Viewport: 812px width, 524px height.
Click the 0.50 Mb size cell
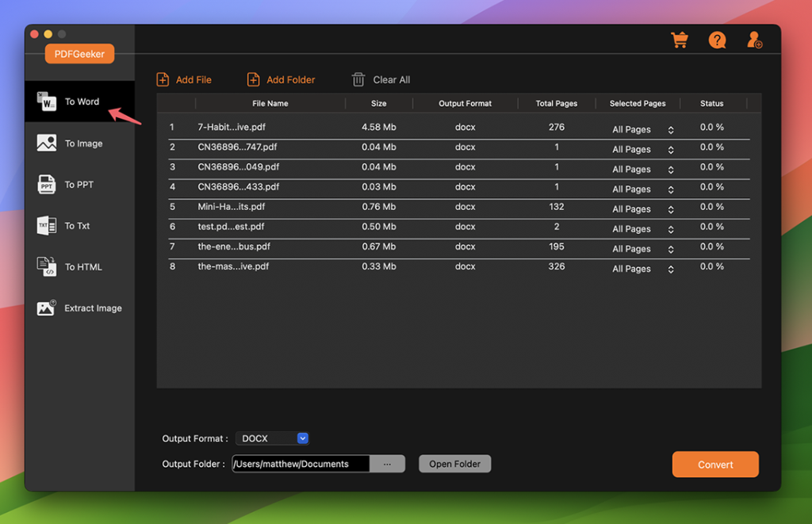tap(378, 227)
